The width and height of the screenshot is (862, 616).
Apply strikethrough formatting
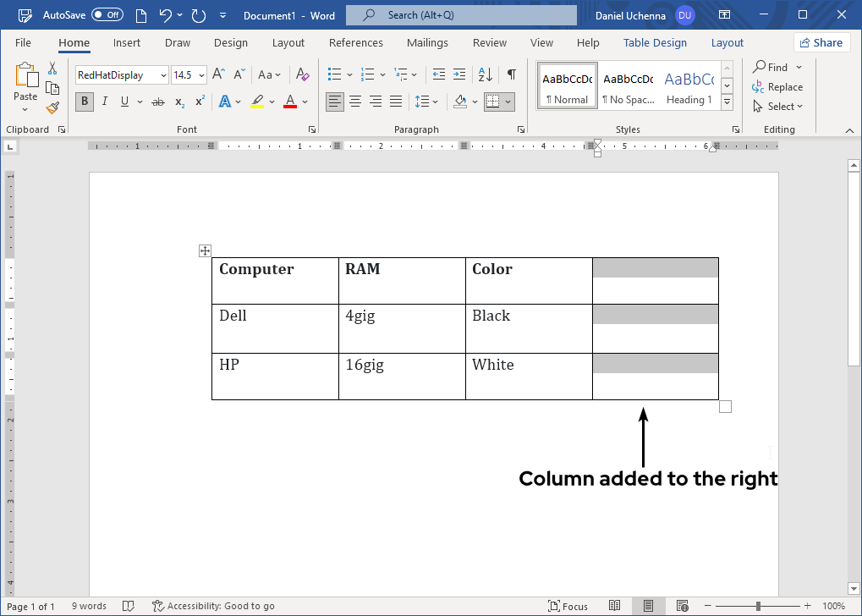pyautogui.click(x=157, y=102)
